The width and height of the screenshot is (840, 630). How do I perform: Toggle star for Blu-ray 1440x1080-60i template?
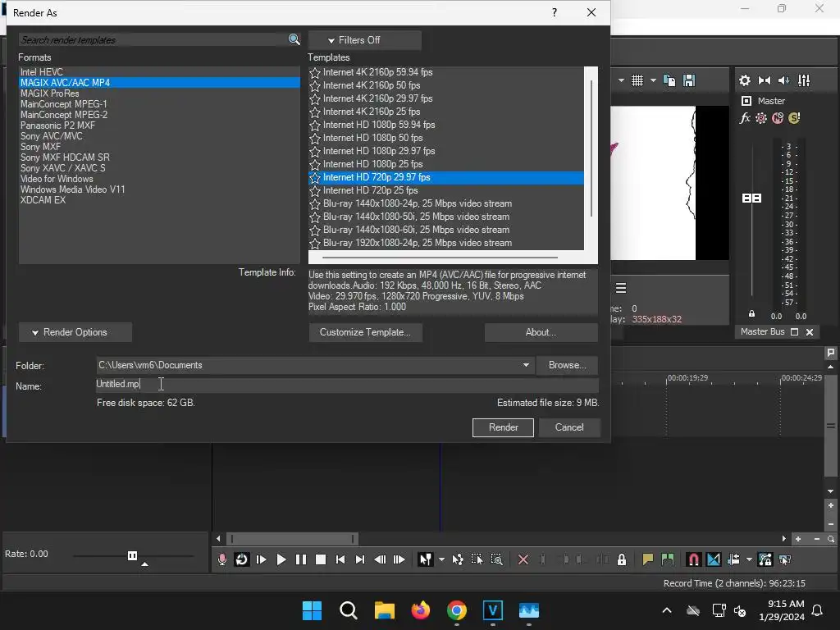(315, 230)
